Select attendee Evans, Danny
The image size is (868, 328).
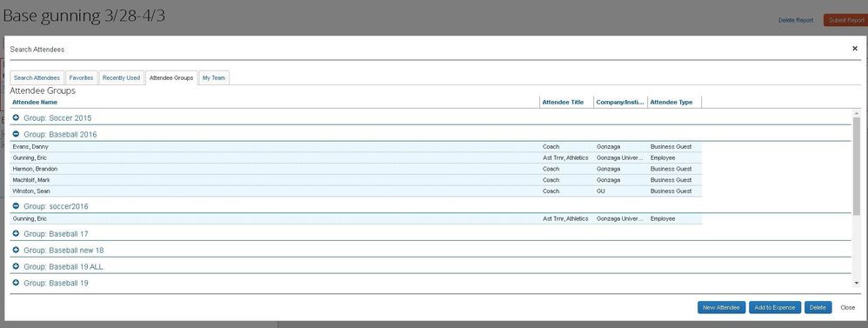click(356, 147)
